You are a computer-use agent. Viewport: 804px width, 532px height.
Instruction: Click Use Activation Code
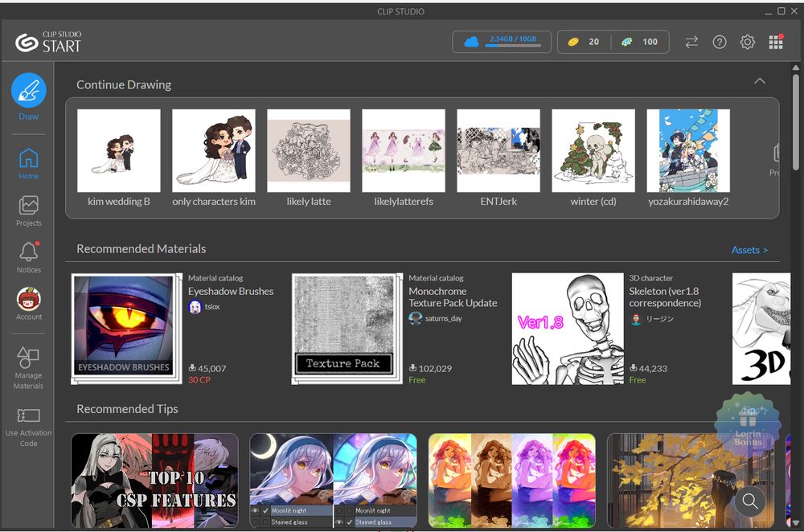[x=29, y=428]
